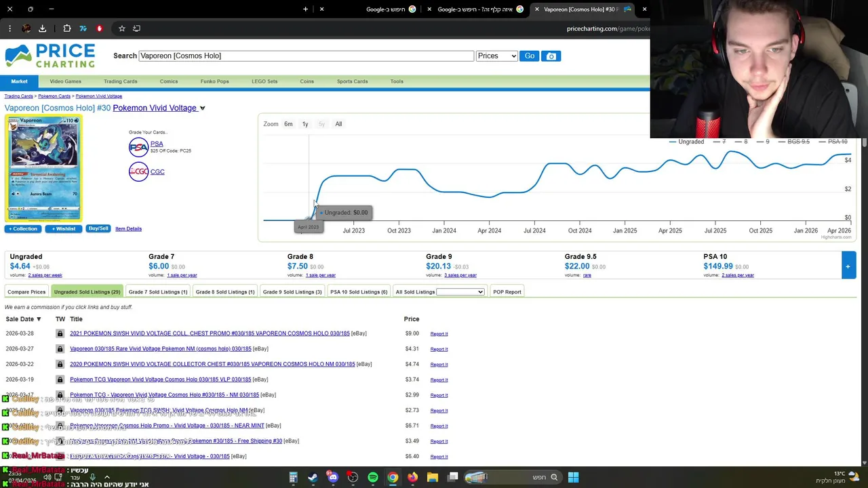Toggle the Ungraded series in chart legend
Viewport: 868px width, 488px height.
[x=686, y=142]
